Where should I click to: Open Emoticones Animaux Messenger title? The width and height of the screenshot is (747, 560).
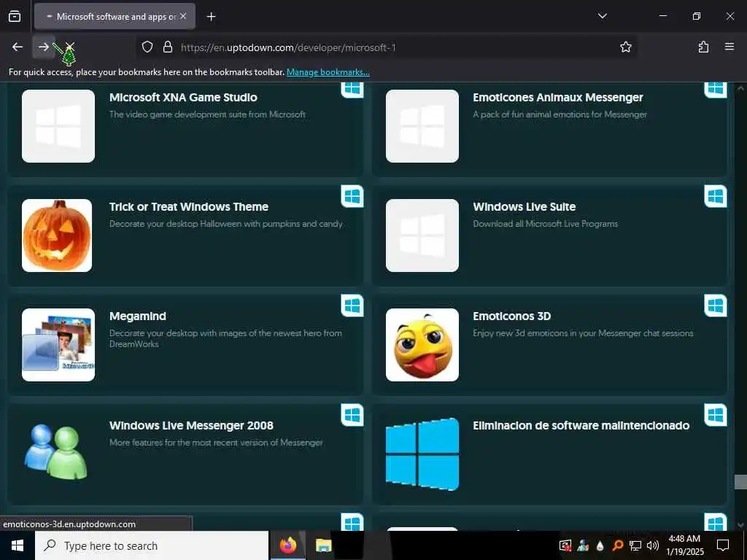(558, 97)
